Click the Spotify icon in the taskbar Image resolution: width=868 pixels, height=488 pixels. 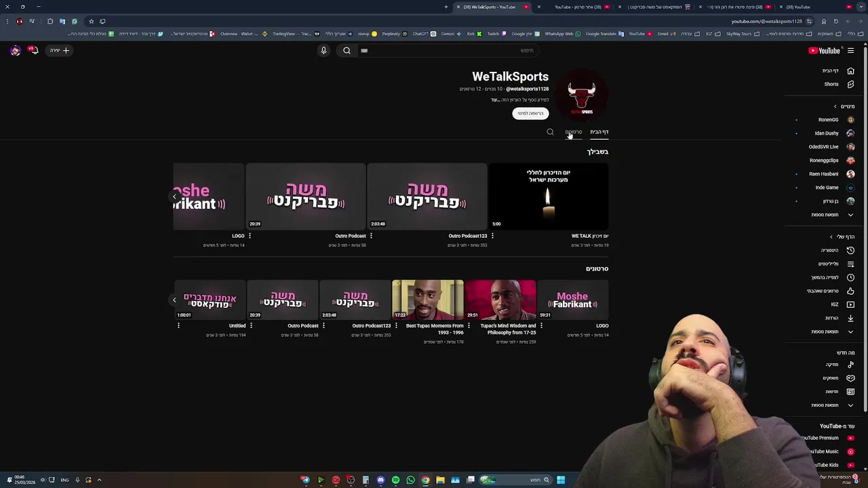tap(395, 480)
